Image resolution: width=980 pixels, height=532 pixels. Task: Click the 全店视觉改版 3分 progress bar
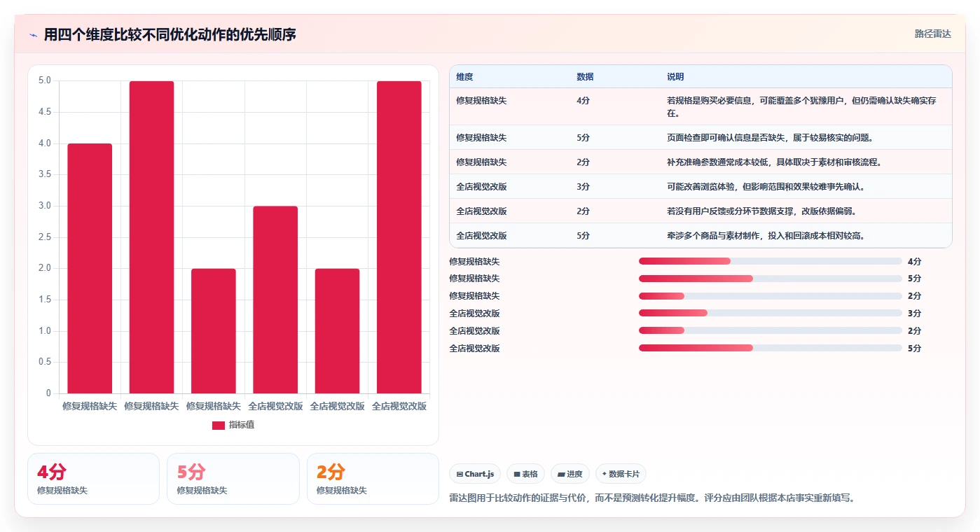click(x=771, y=313)
